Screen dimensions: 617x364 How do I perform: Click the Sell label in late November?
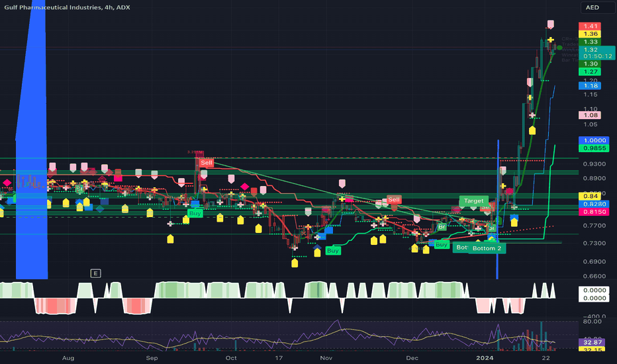(394, 199)
